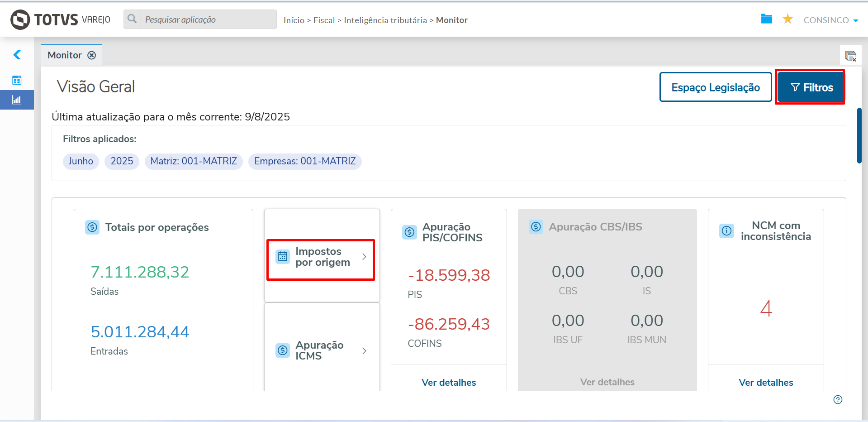
Task: Click the Apuração CBS/IBS money icon
Action: point(536,227)
